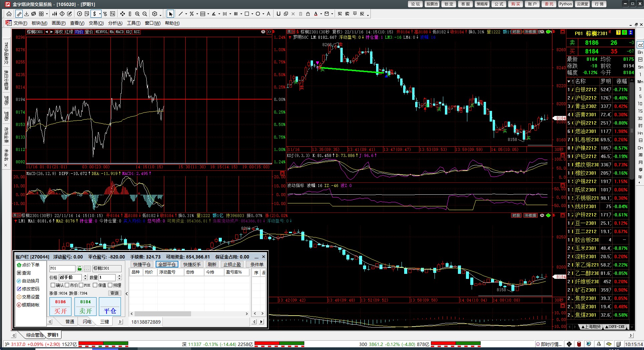The width and height of the screenshot is (644, 350).
Task: Click the 平 close-position toolbar icon
Action: [x=355, y=14]
